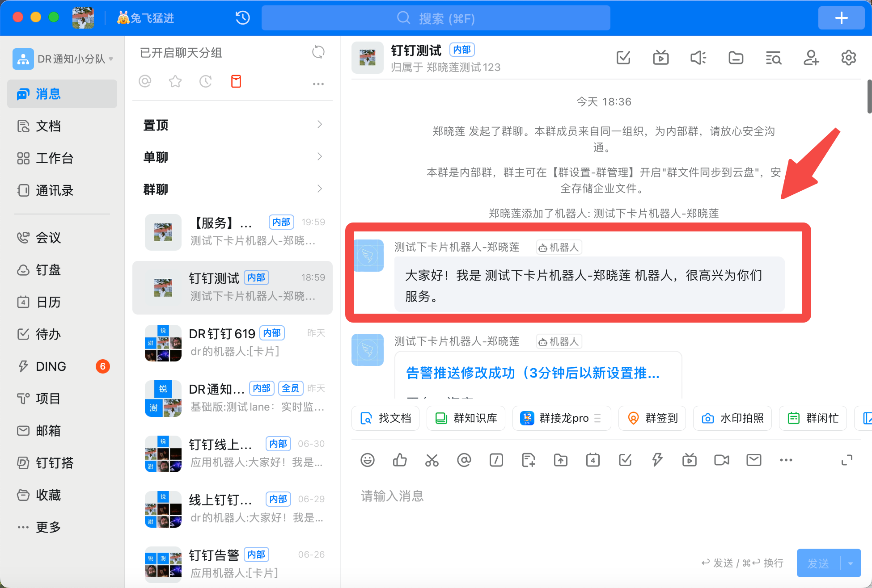This screenshot has height=588, width=872.
Task: Open 钉钉搭 in the sidebar
Action: [62, 463]
